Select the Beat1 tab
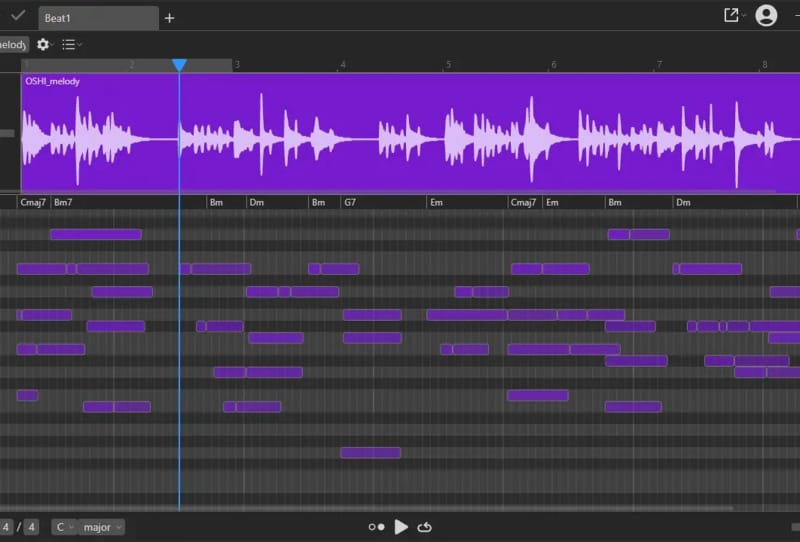 click(x=98, y=18)
